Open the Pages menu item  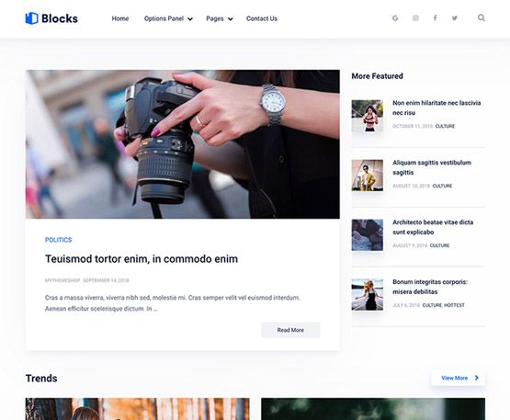click(x=215, y=18)
